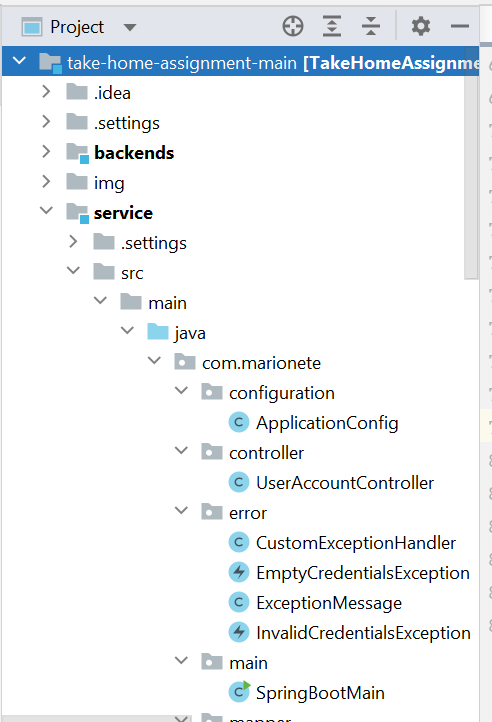
Task: Expand the .idea folder
Action: (46, 92)
